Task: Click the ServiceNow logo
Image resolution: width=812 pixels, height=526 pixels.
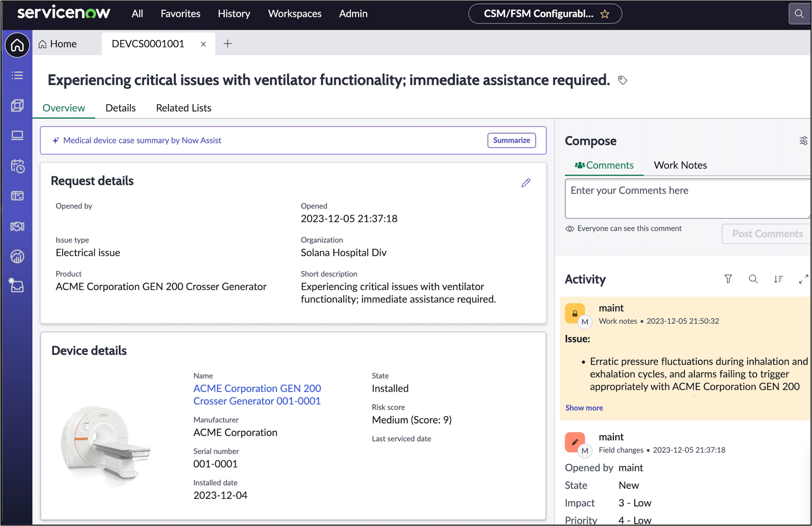Action: pyautogui.click(x=64, y=13)
